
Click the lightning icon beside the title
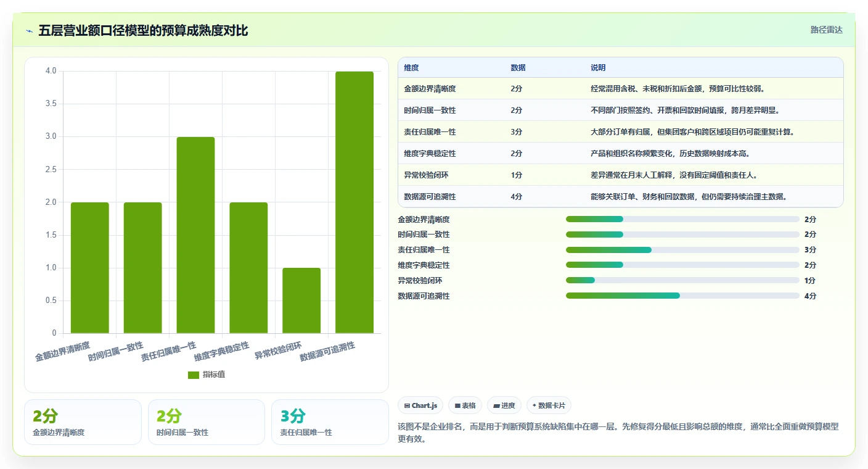coord(29,31)
